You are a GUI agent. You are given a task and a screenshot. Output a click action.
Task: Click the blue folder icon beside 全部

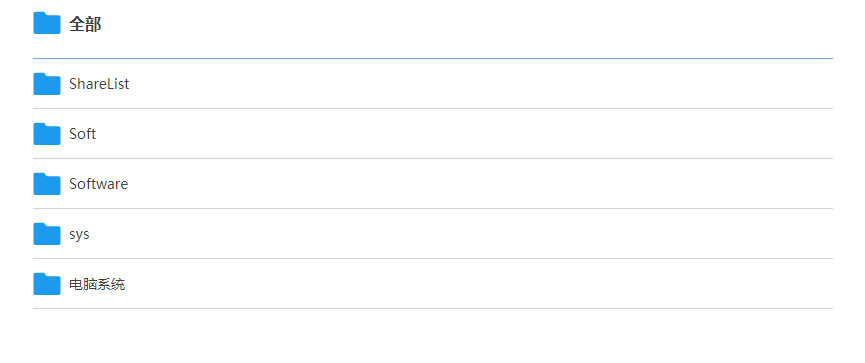coord(47,23)
